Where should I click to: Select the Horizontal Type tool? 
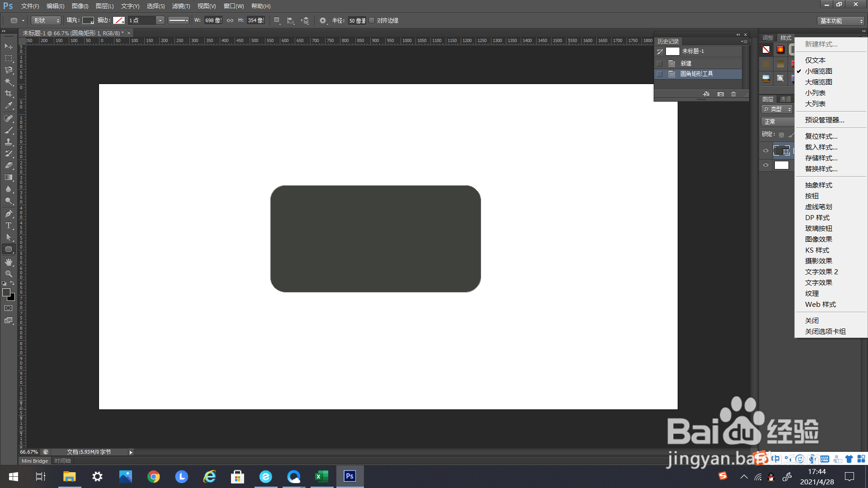pyautogui.click(x=9, y=225)
